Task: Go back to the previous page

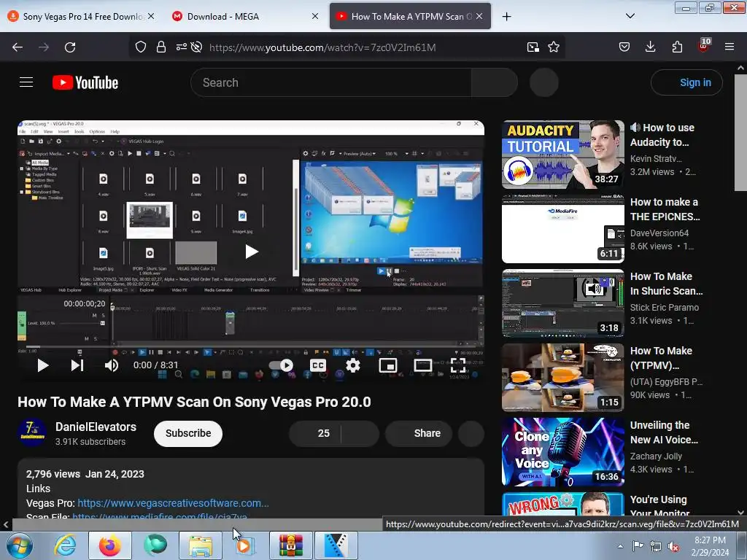Action: (x=18, y=47)
